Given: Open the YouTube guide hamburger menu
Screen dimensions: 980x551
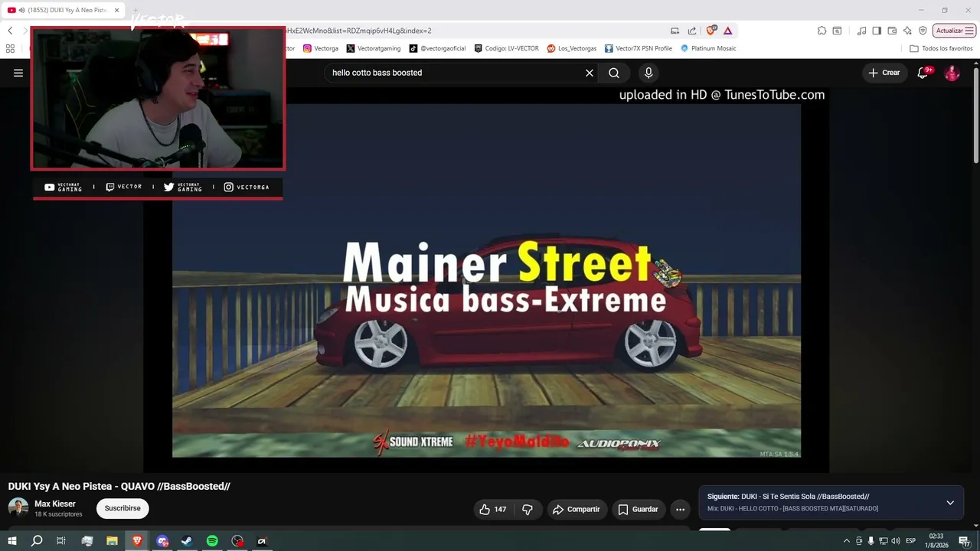Looking at the screenshot, I should click(x=18, y=73).
